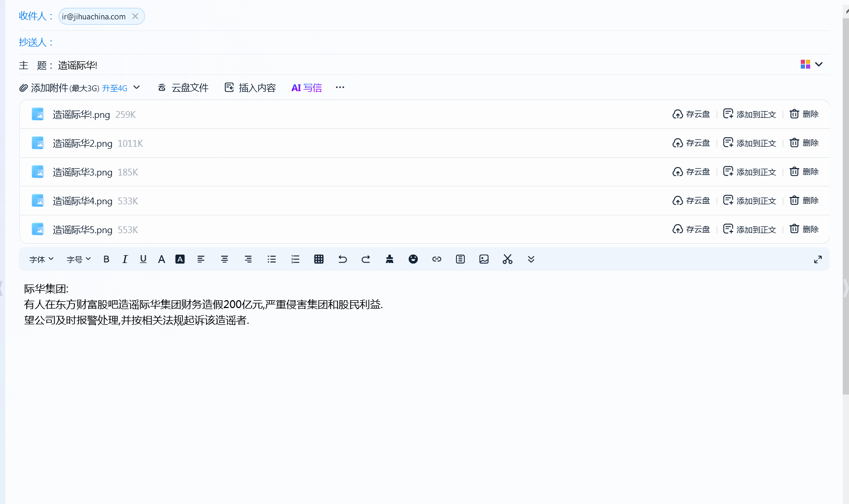Delete attachment 造谣际华4.png
The height and width of the screenshot is (504, 849).
tap(804, 201)
